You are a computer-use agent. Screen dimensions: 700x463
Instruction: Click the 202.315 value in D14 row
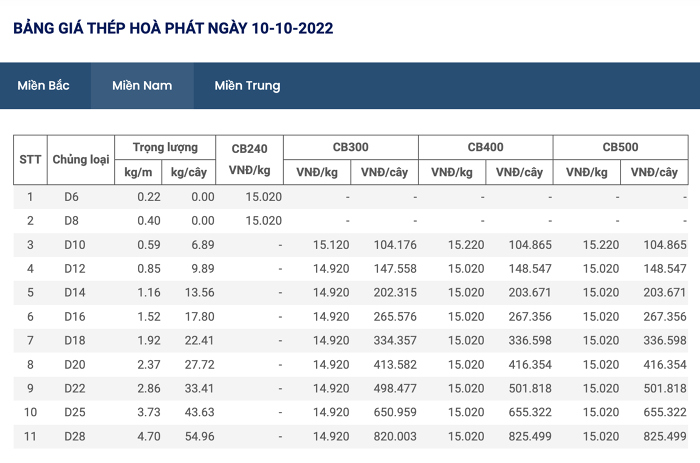click(x=395, y=292)
